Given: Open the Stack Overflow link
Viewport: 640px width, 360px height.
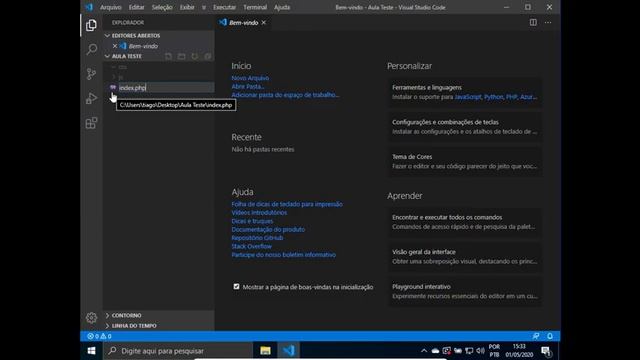Looking at the screenshot, I should [251, 246].
